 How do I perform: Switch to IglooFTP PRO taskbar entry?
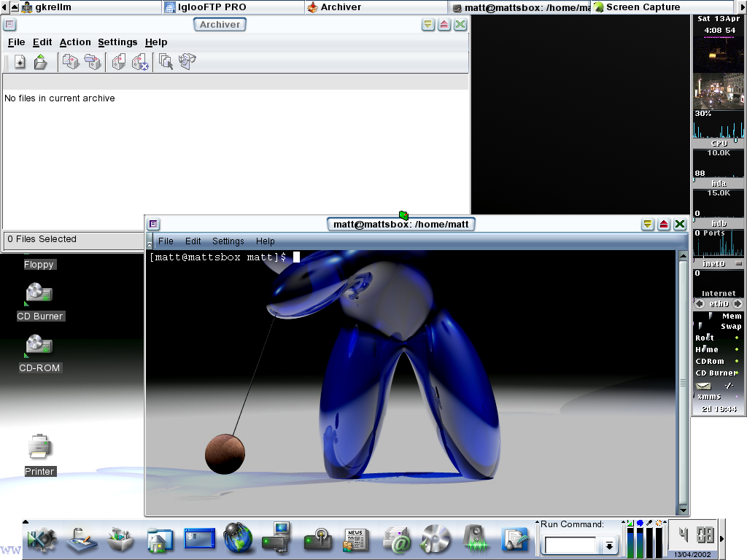pyautogui.click(x=233, y=7)
